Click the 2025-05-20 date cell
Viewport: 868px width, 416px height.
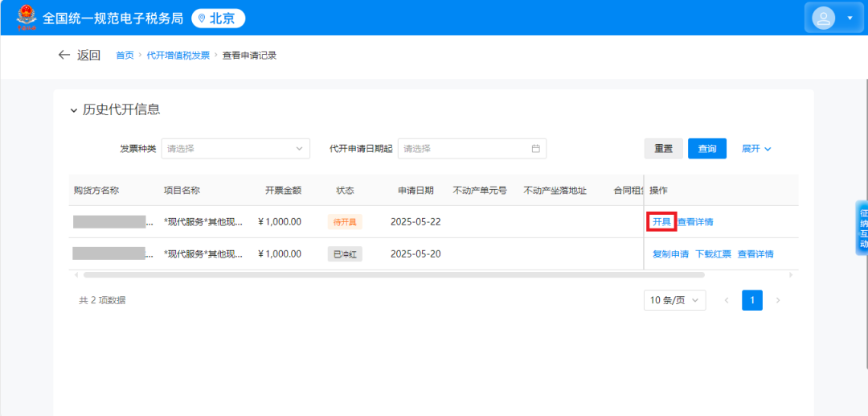coord(416,254)
